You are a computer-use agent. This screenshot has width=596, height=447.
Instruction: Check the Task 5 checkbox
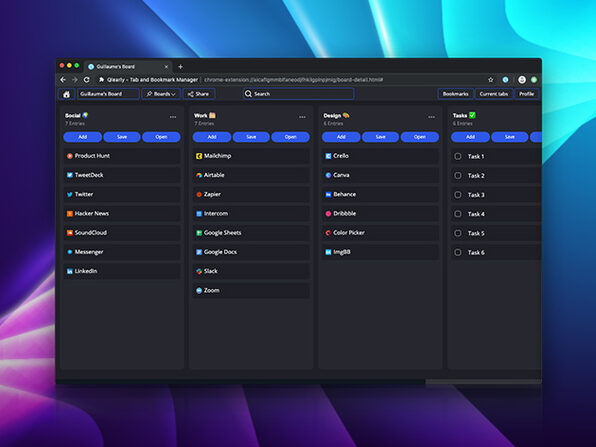[458, 233]
